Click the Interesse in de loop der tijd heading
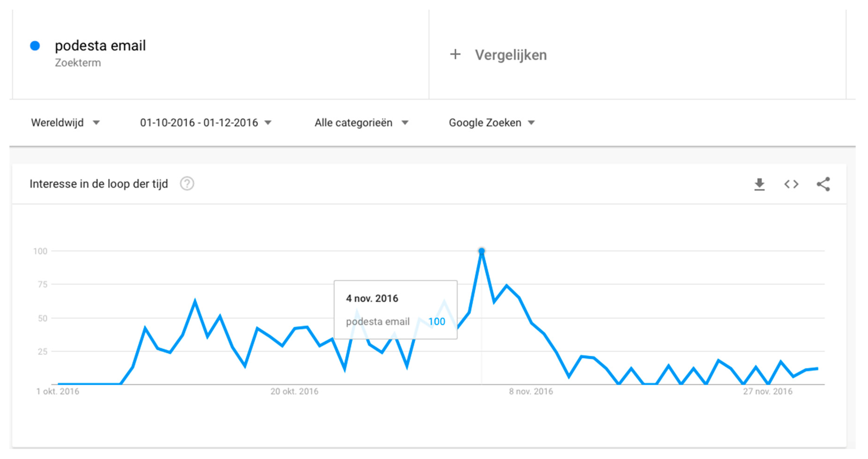This screenshot has width=868, height=459. (99, 184)
